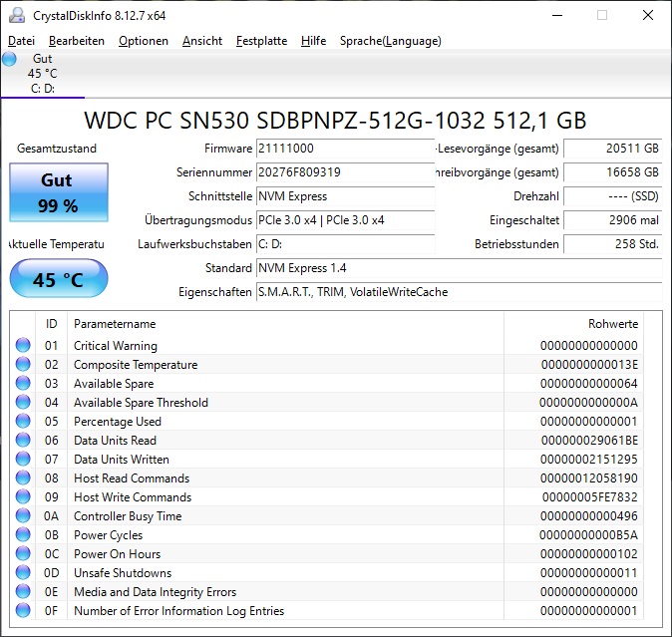
Task: Open the Optionen menu
Action: [143, 41]
